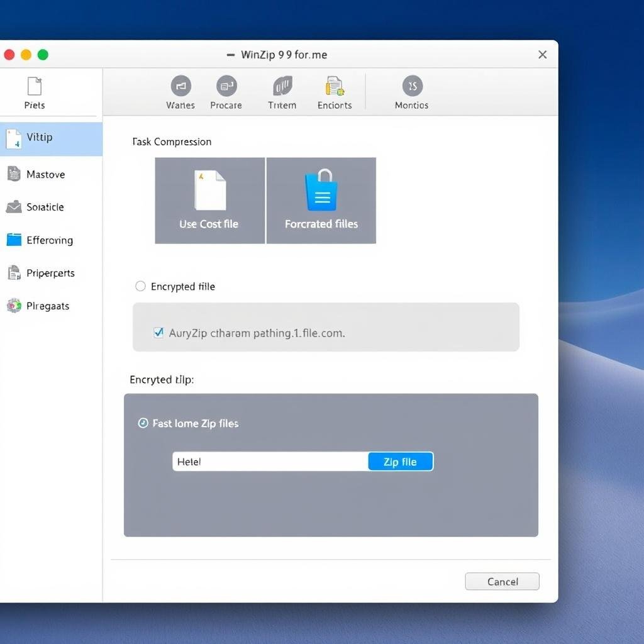
Task: Click the Hetel text input field
Action: click(x=270, y=462)
